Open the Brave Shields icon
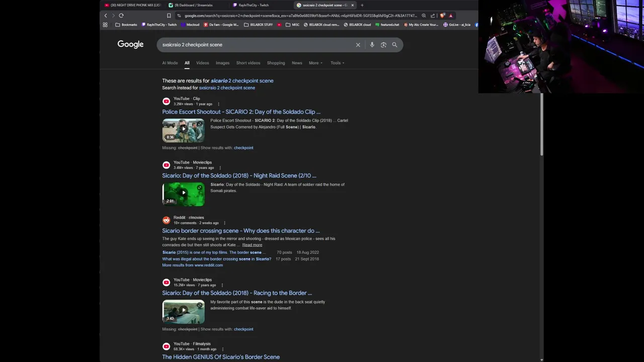 442,16
